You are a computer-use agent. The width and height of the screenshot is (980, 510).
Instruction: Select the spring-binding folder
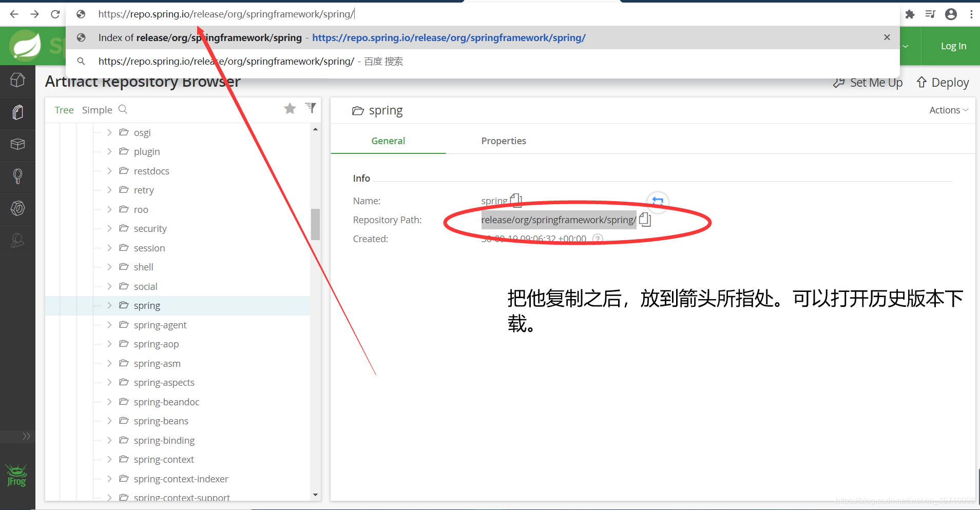164,440
